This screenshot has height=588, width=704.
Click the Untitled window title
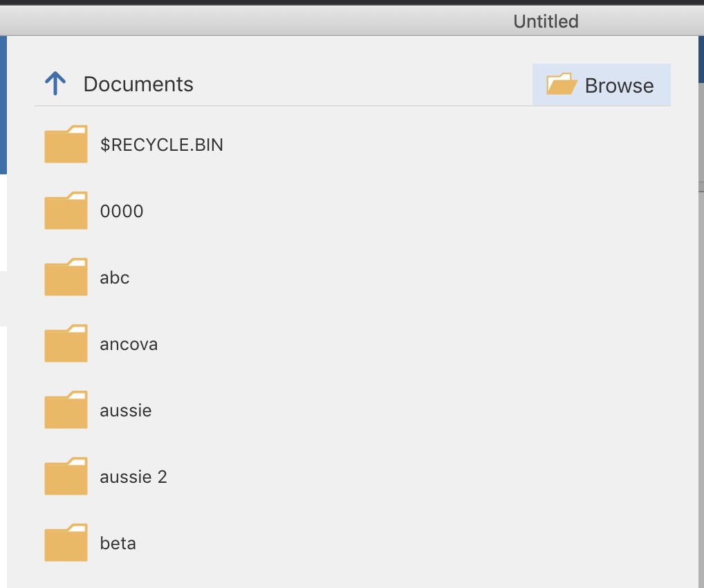545,21
